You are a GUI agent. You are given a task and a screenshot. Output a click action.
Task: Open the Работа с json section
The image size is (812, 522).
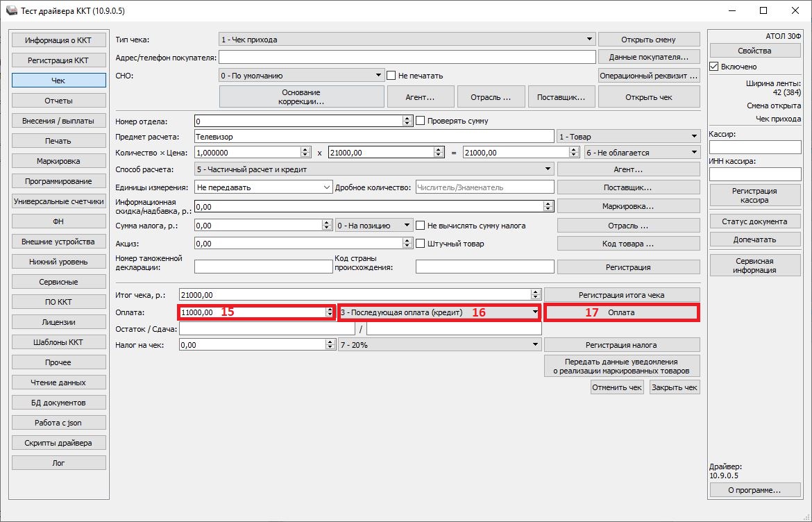[x=58, y=423]
